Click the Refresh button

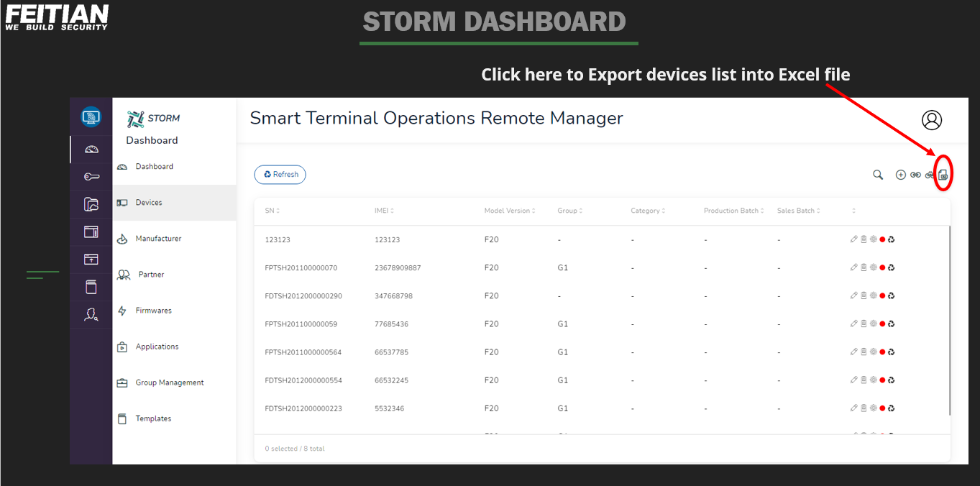[x=280, y=175]
